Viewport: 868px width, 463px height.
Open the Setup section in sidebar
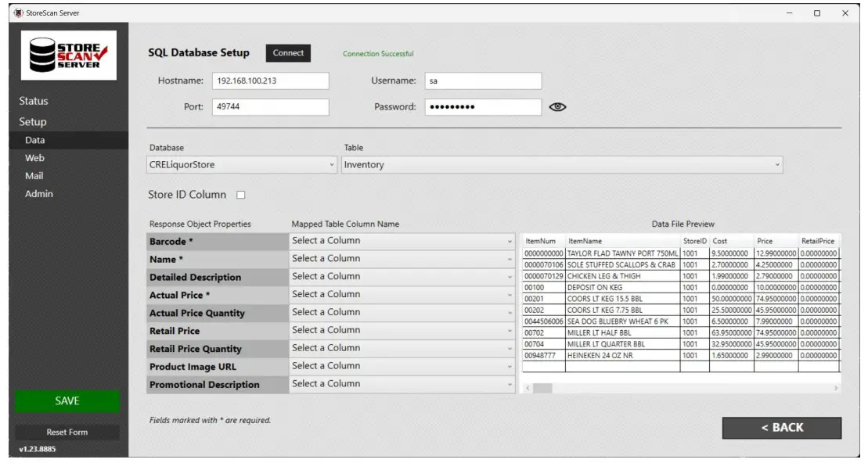[33, 122]
